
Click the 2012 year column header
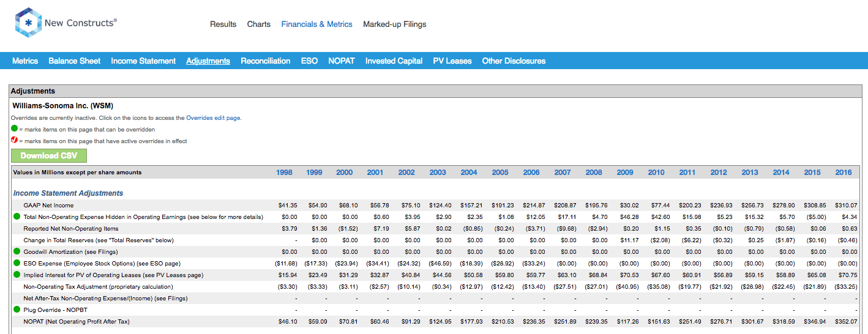click(719, 173)
